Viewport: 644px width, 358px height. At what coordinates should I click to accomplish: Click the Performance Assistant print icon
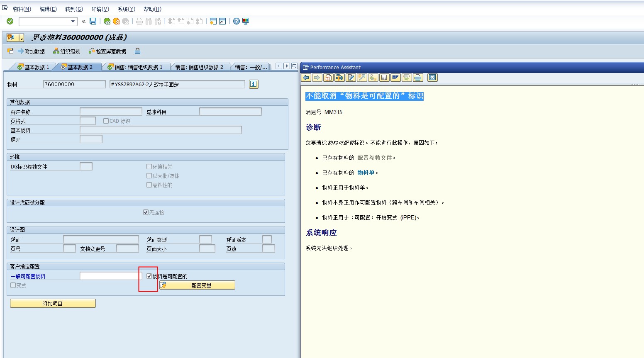(418, 78)
